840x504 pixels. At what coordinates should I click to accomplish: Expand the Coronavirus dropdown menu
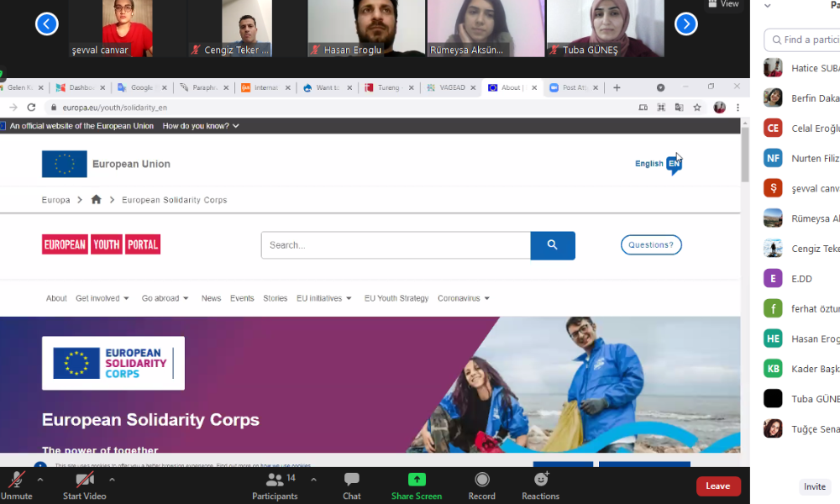(x=464, y=298)
